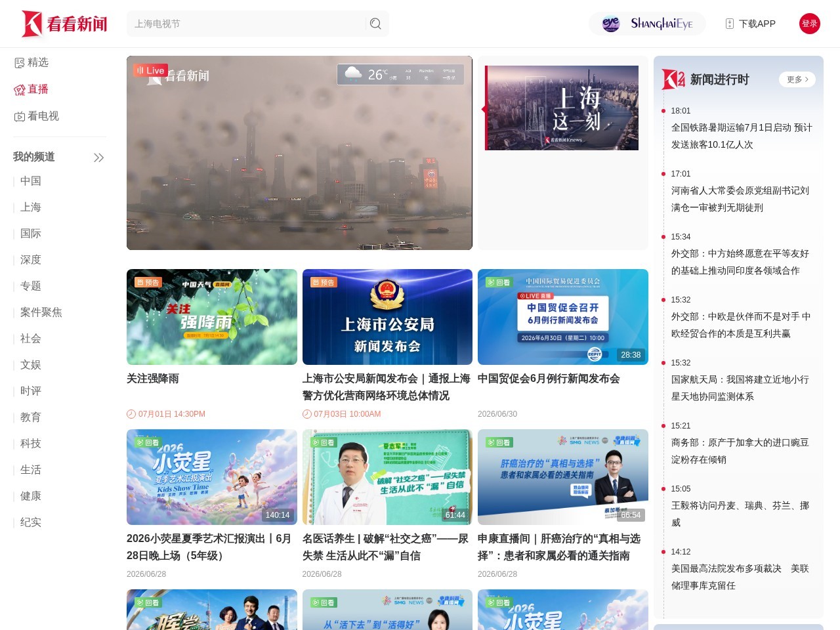Screen dimensions: 840x630
Task: Click the red 登录 login button
Action: (810, 24)
